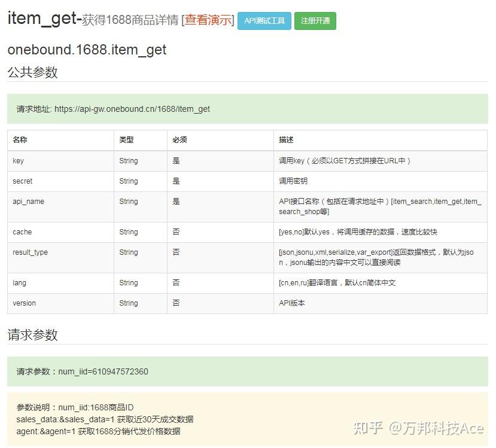The width and height of the screenshot is (496, 448).
Task: Select the secret parameter row
Action: pyautogui.click(x=22, y=181)
